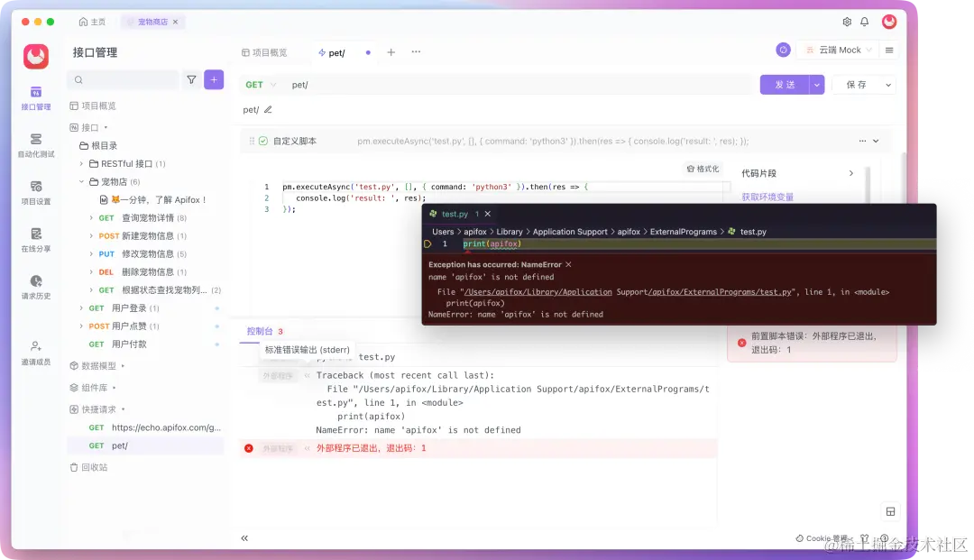The height and width of the screenshot is (560, 974).
Task: Click the Apifox logo icon
Action: 36,57
